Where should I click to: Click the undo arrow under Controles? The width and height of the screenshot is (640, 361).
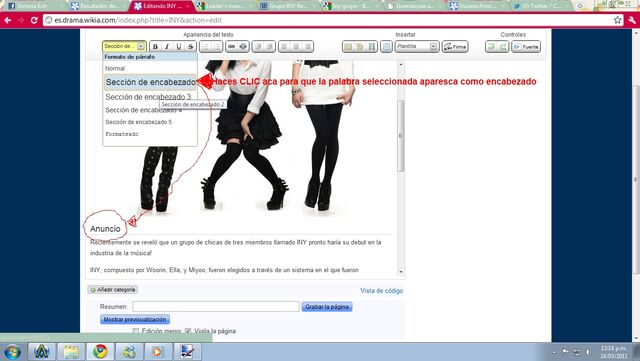pyautogui.click(x=491, y=47)
